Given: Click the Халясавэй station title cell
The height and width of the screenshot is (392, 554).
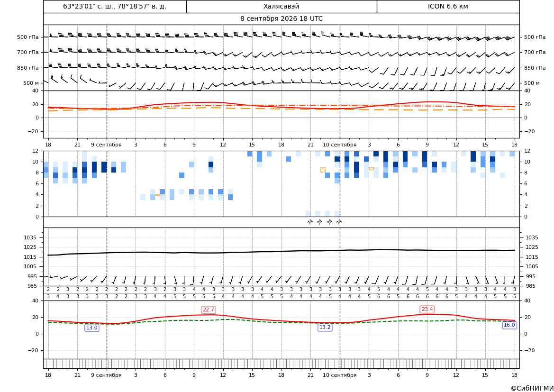Looking at the screenshot, I should click(282, 6).
